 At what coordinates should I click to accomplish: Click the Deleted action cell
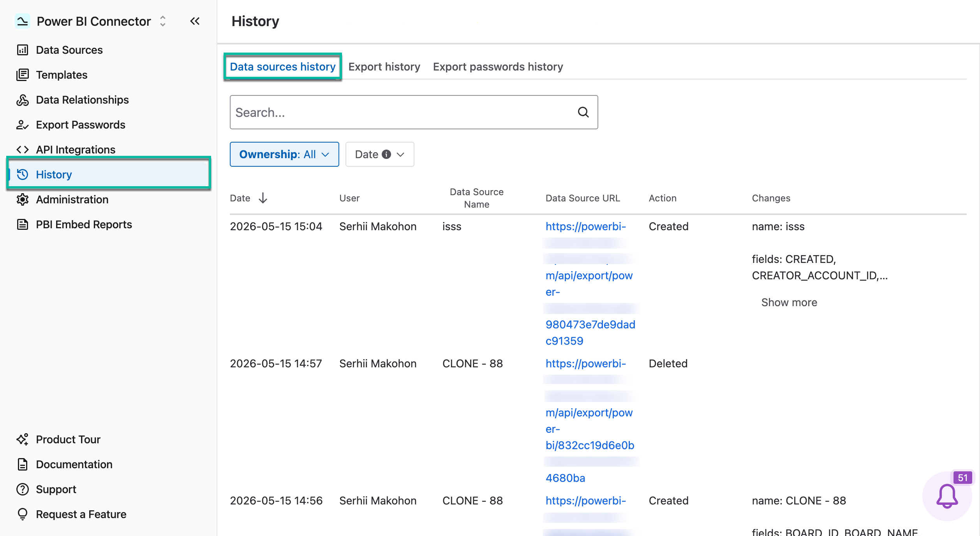668,363
